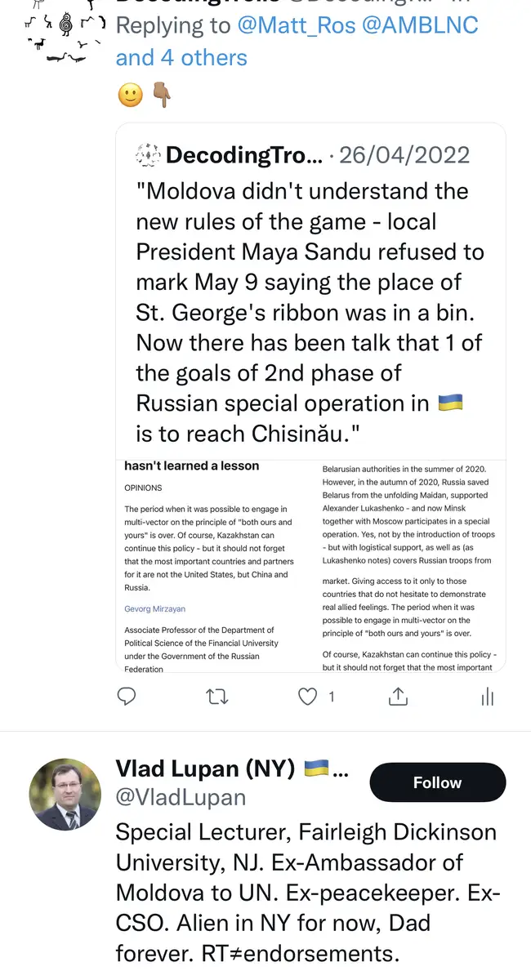Screen dimensions: 531x980
Task: Open the share icon menu
Action: pyautogui.click(x=398, y=697)
